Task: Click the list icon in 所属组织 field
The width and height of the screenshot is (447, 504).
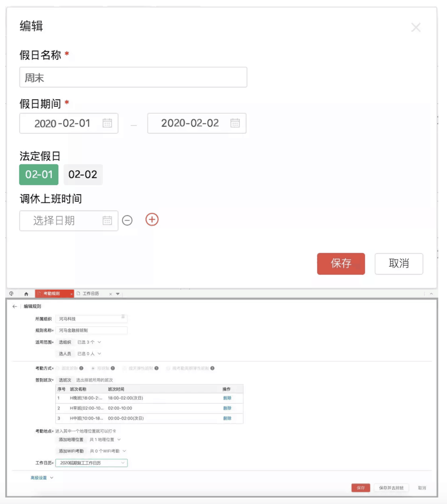Action: click(123, 317)
